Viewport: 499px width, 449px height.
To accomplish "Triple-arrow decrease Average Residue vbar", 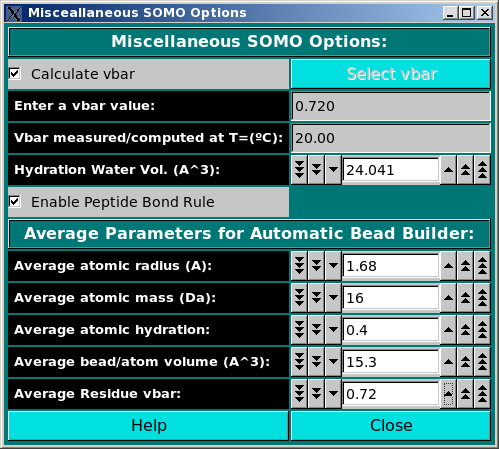I will (300, 394).
